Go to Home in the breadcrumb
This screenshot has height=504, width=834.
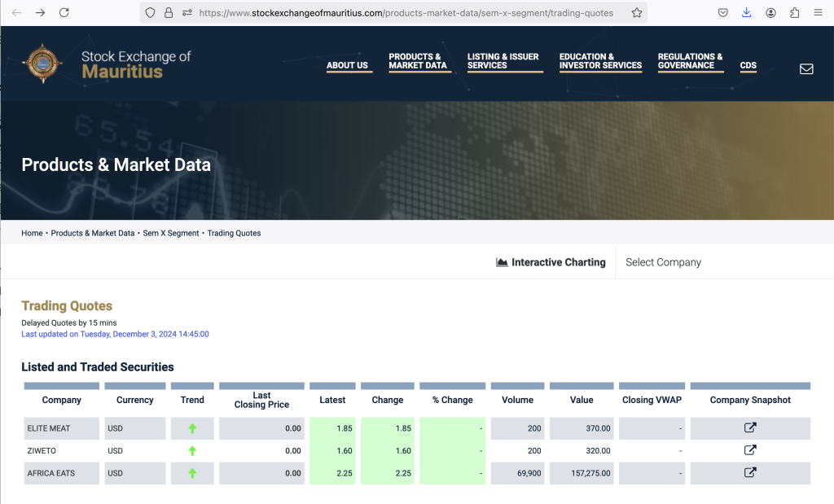32,233
